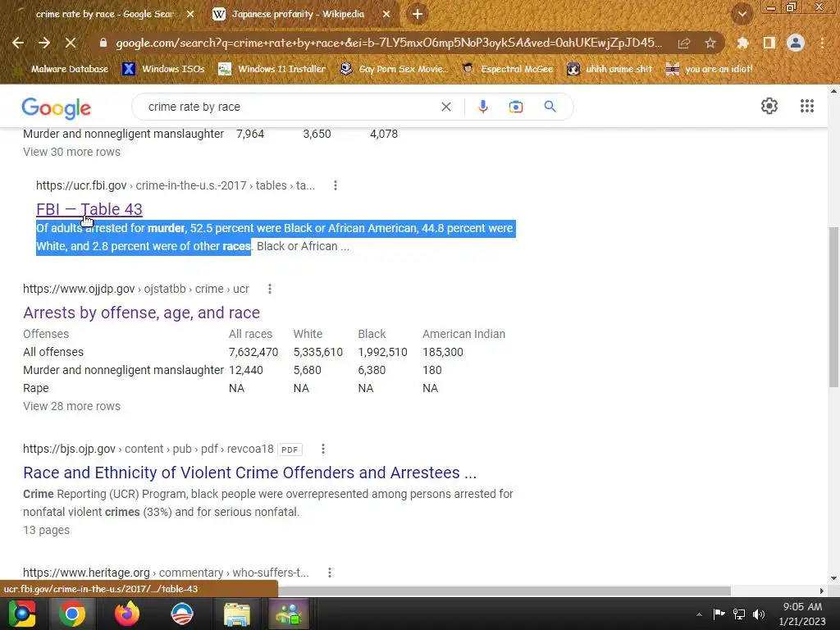Viewport: 840px width, 630px height.
Task: Toggle the Chrome side panel icon
Action: point(769,43)
